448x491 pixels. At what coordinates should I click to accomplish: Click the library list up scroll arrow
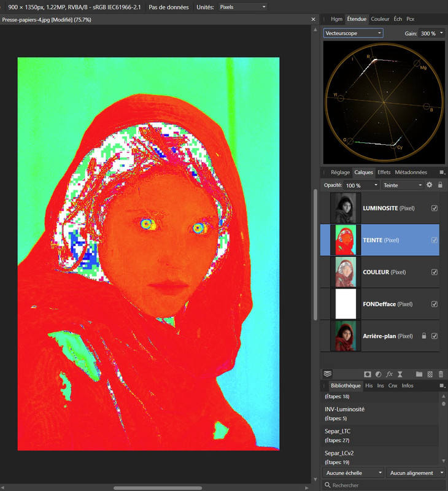point(443,396)
